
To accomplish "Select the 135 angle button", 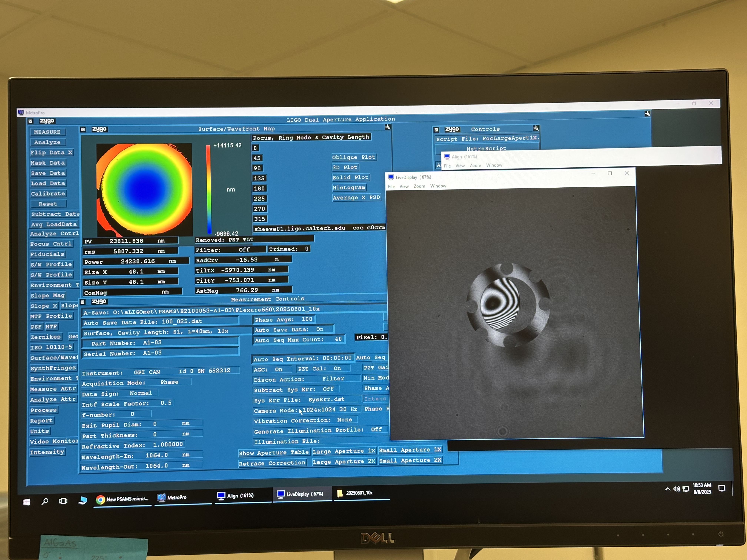I will (x=259, y=178).
